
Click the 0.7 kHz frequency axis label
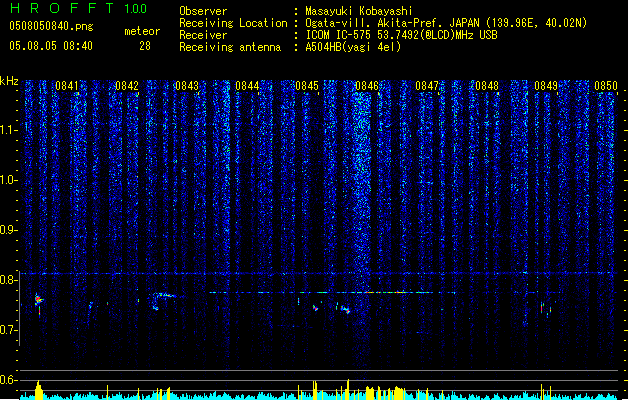pos(8,330)
